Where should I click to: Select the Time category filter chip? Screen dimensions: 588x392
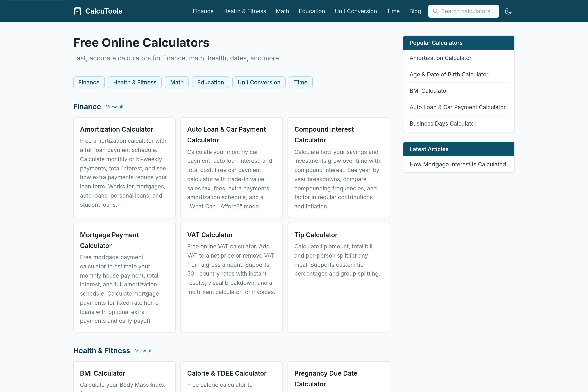click(301, 82)
